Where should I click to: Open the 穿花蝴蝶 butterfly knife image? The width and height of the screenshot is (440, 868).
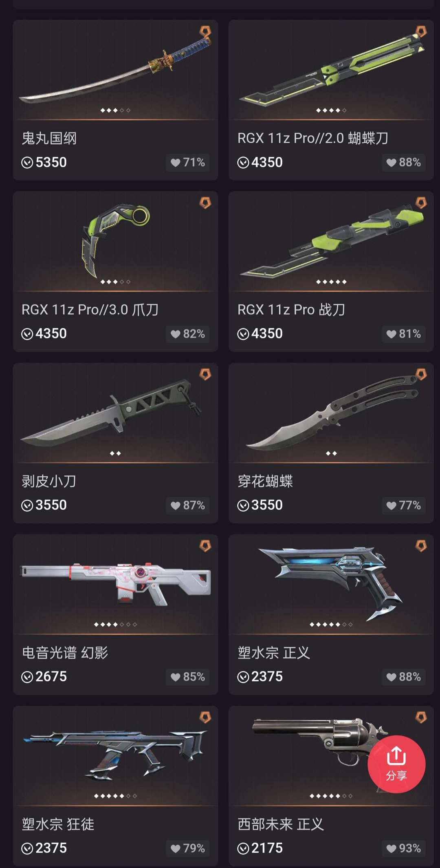[331, 413]
